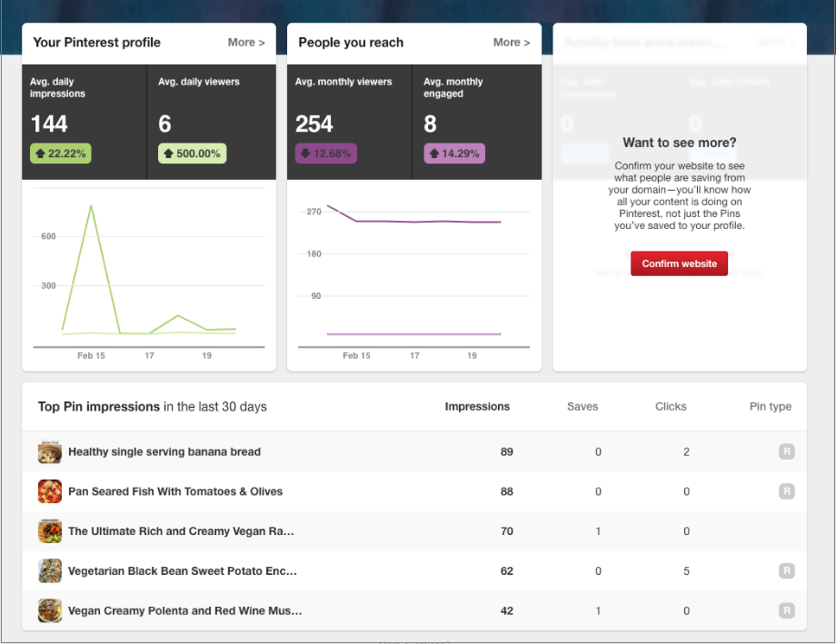Image resolution: width=836 pixels, height=644 pixels.
Task: Open More link in Your Pinterest profile
Action: click(x=245, y=43)
